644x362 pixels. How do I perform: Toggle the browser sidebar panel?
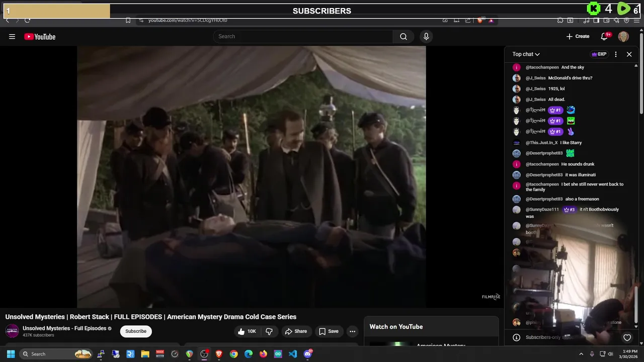point(596,21)
